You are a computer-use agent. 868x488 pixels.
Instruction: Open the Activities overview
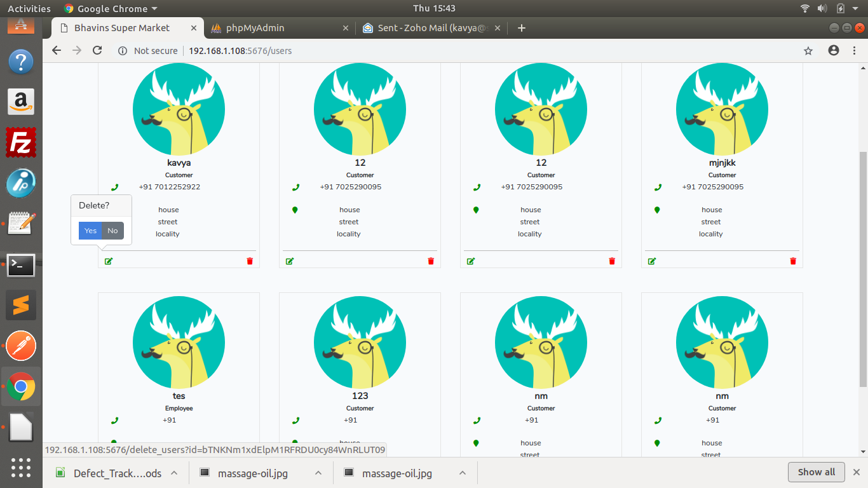[x=29, y=8]
